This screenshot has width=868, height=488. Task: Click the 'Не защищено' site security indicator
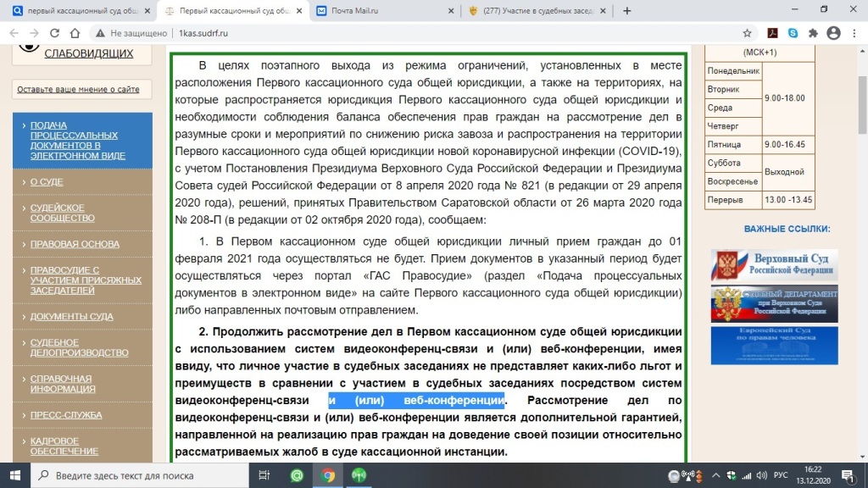tap(131, 33)
